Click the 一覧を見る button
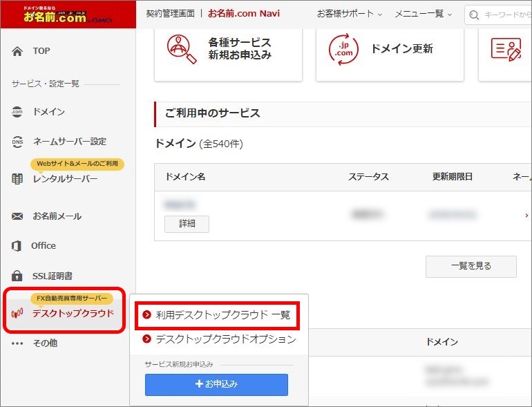Image resolution: width=532 pixels, height=407 pixels. point(471,266)
